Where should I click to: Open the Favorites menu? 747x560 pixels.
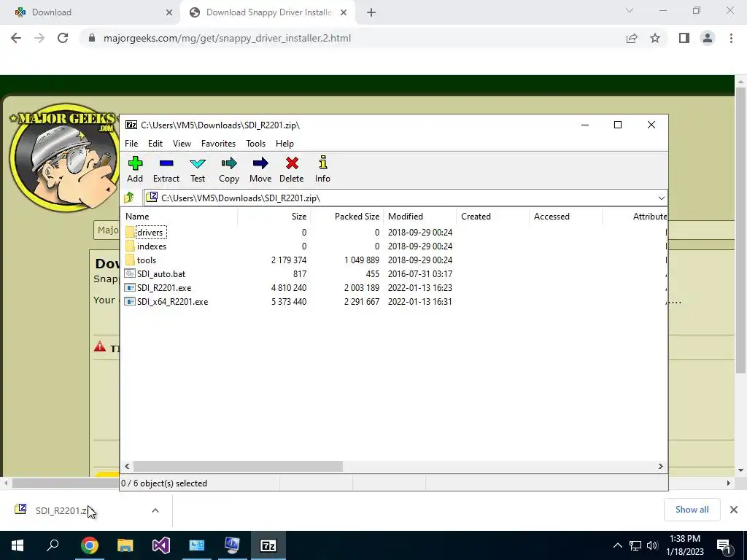(218, 144)
